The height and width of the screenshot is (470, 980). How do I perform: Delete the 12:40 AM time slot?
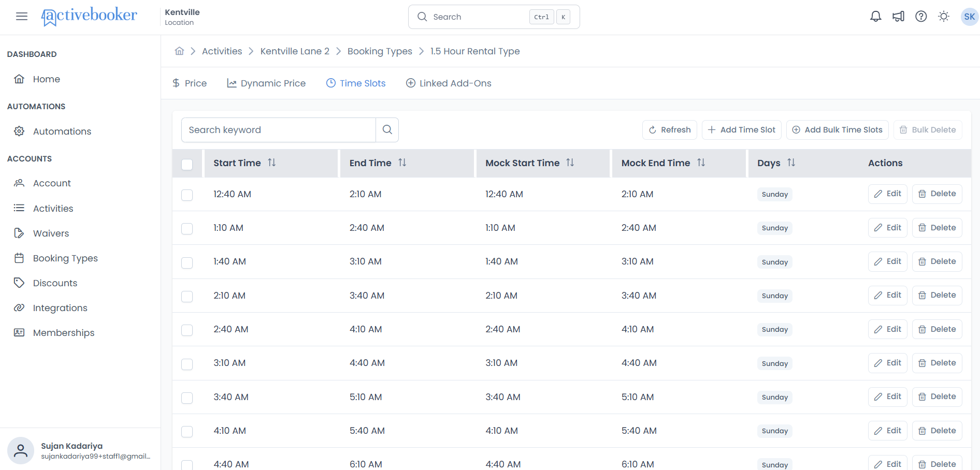tap(936, 194)
